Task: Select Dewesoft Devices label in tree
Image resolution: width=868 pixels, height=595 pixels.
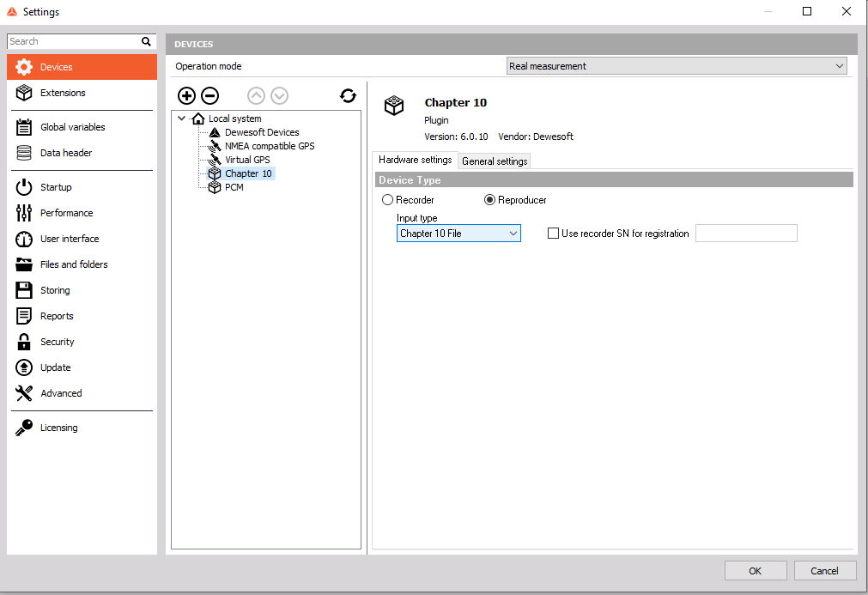Action: [x=262, y=132]
